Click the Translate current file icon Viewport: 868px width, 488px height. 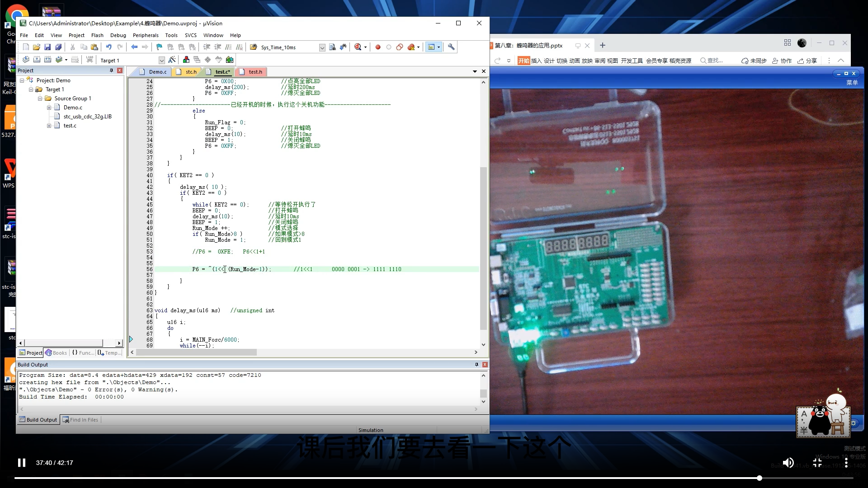point(26,60)
